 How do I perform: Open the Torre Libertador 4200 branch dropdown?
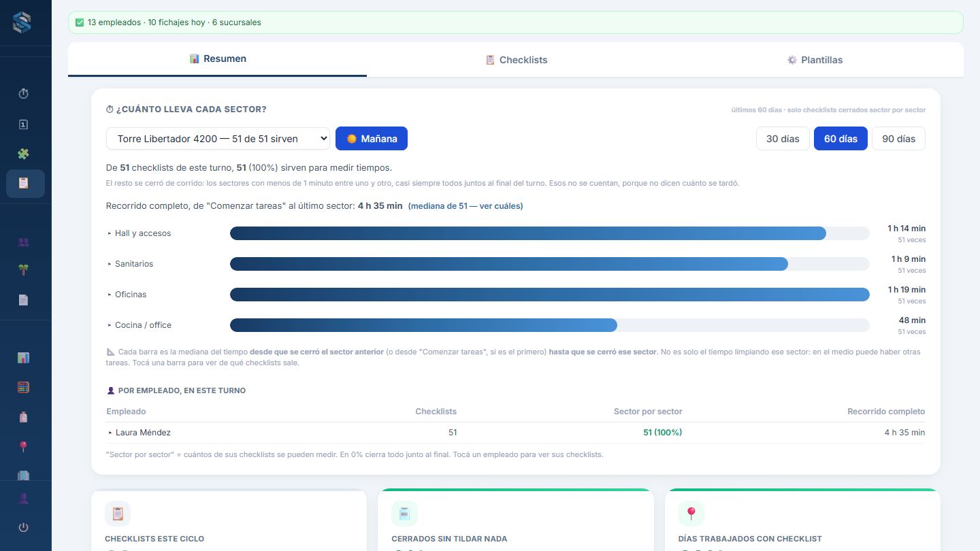[218, 138]
